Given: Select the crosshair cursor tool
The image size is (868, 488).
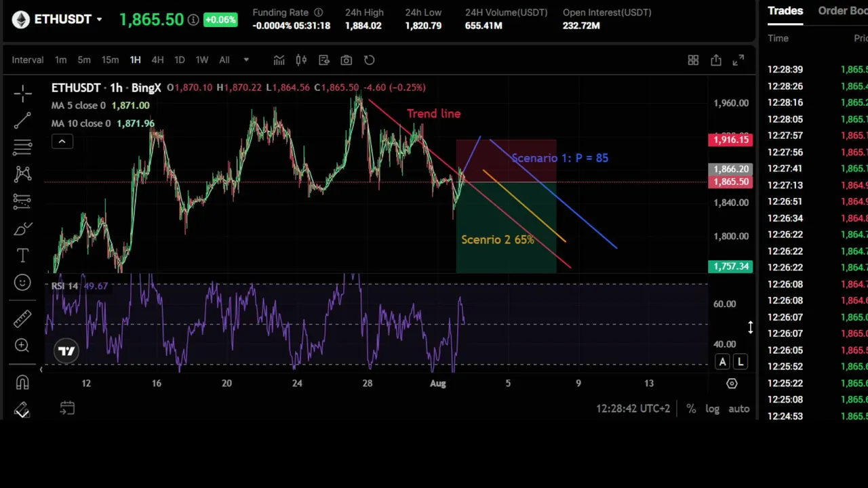Looking at the screenshot, I should point(22,94).
